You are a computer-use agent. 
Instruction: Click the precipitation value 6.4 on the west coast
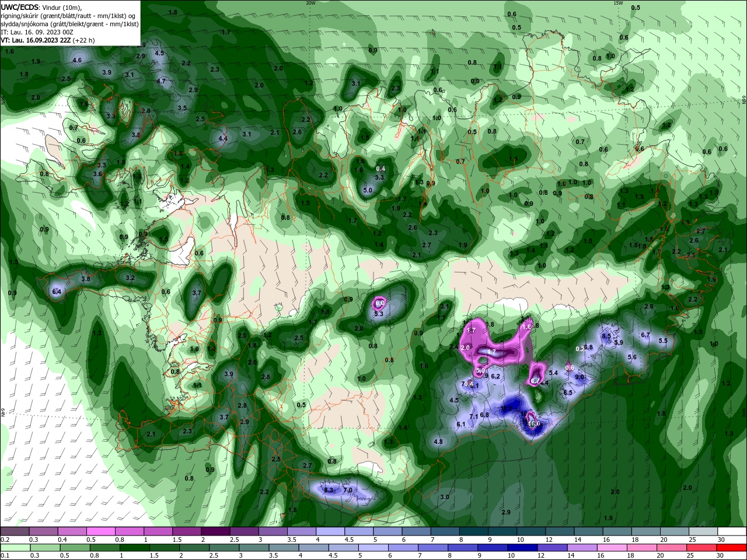click(57, 291)
